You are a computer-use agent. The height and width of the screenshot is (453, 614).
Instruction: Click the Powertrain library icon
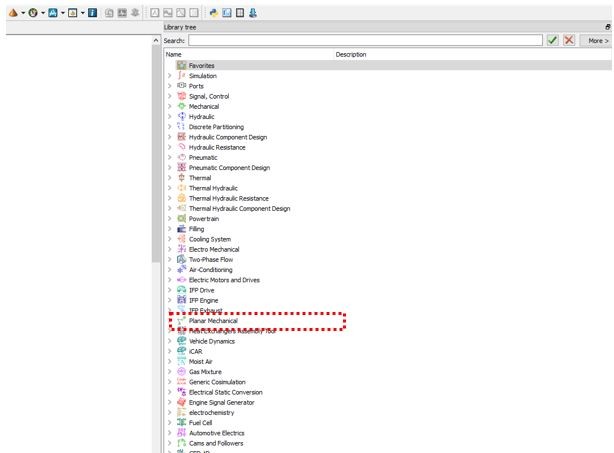(x=181, y=218)
